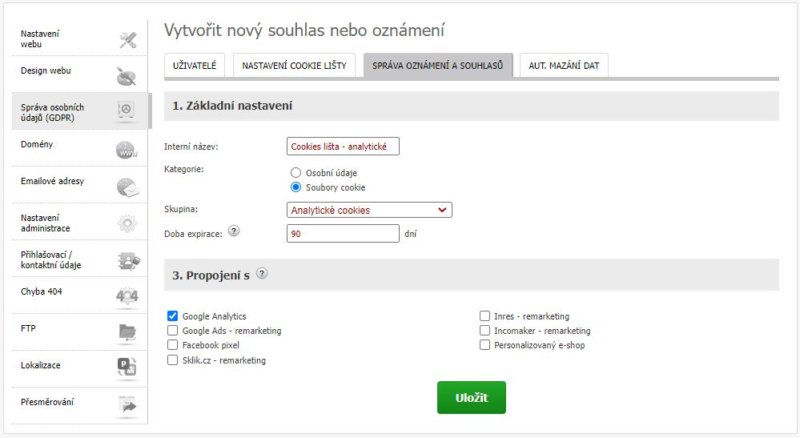The height and width of the screenshot is (438, 800).
Task: Open Emailové adresy envelope icon
Action: click(x=128, y=187)
